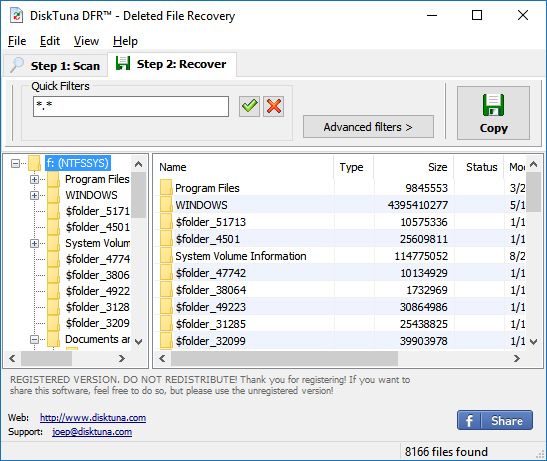Apply the quick filter with green checkmark
Viewport: 547px width, 461px height.
[x=249, y=106]
